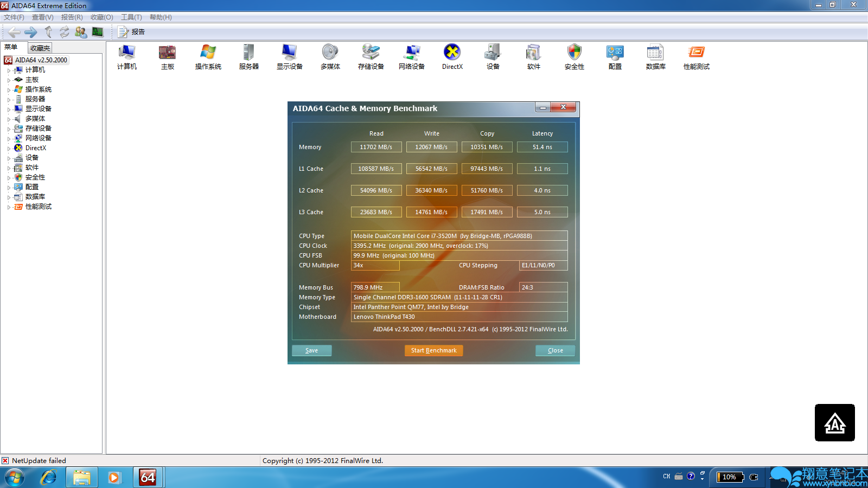Viewport: 868px width, 488px height.
Task: Click the 报告 report toolbar button
Action: pyautogui.click(x=132, y=32)
